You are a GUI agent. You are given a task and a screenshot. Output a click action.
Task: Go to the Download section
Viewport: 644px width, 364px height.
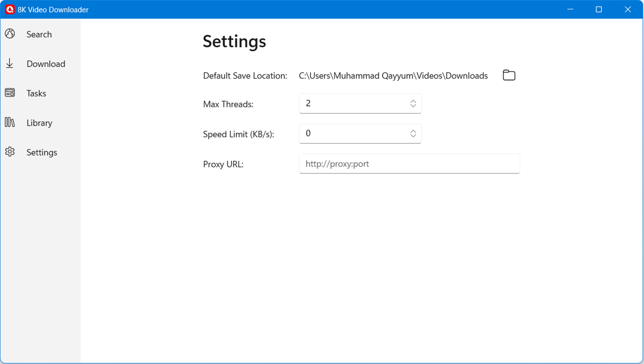pyautogui.click(x=46, y=63)
